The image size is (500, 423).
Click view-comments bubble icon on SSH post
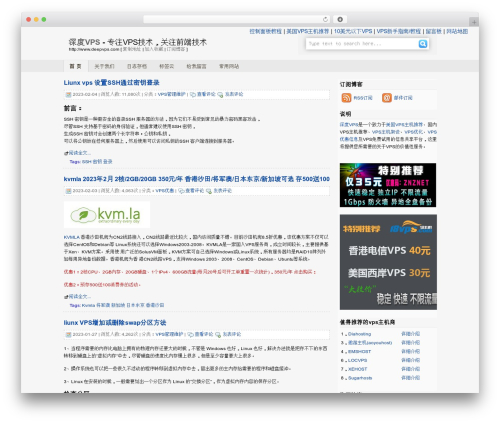(193, 95)
